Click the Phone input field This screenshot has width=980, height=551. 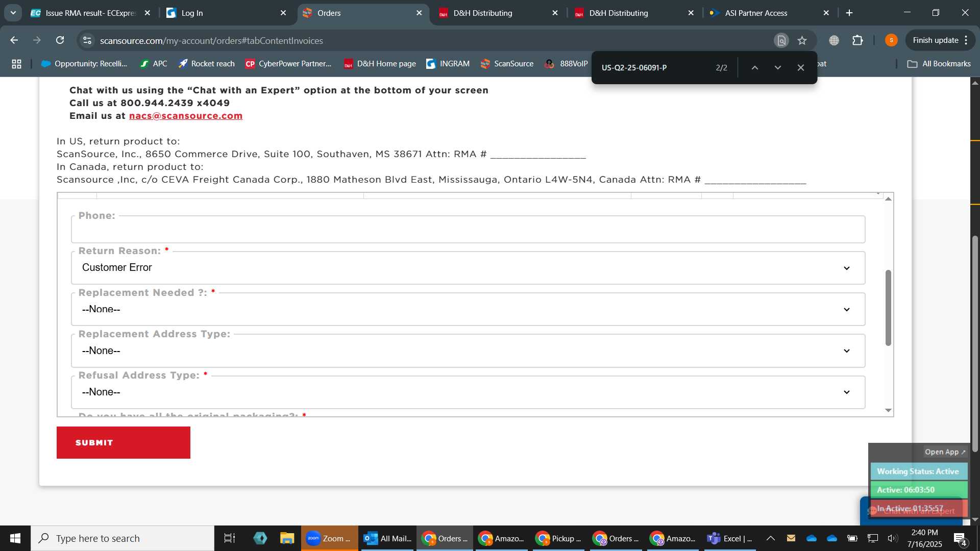point(468,230)
